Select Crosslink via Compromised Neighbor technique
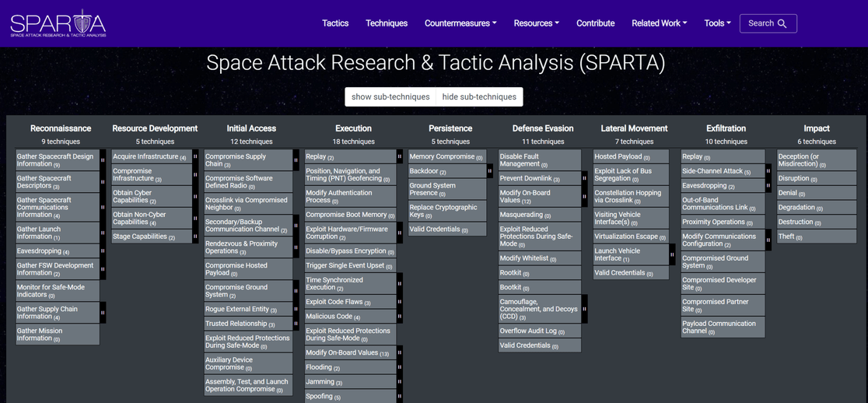The width and height of the screenshot is (868, 403). coord(248,204)
